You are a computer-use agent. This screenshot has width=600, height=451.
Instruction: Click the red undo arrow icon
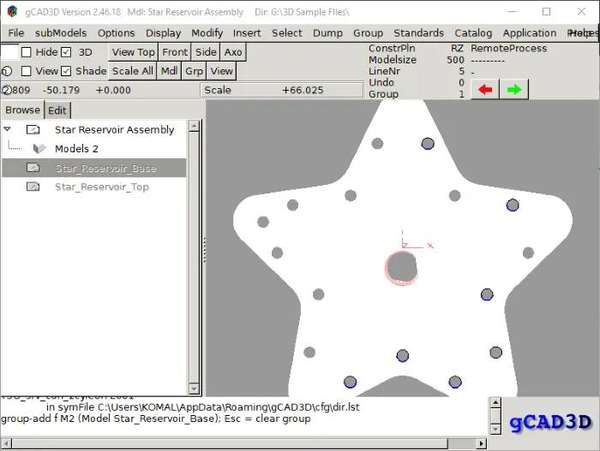coord(485,90)
